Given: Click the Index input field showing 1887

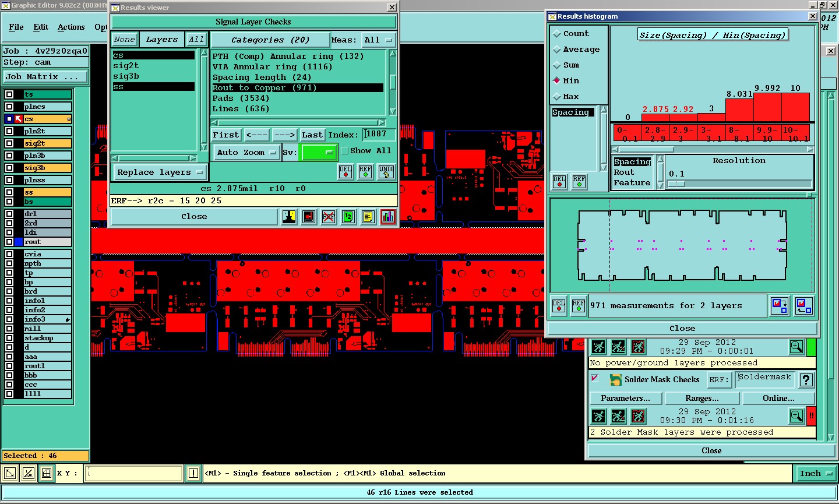Looking at the screenshot, I should click(379, 134).
